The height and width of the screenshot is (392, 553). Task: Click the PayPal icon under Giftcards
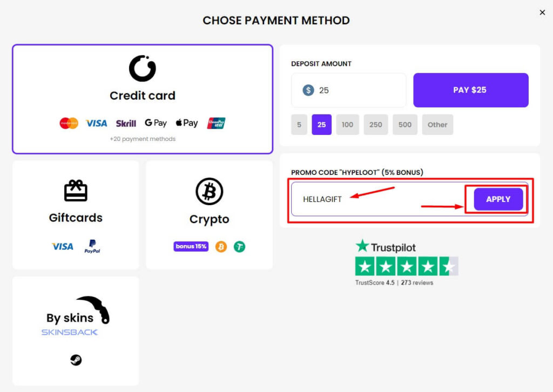pyautogui.click(x=92, y=246)
